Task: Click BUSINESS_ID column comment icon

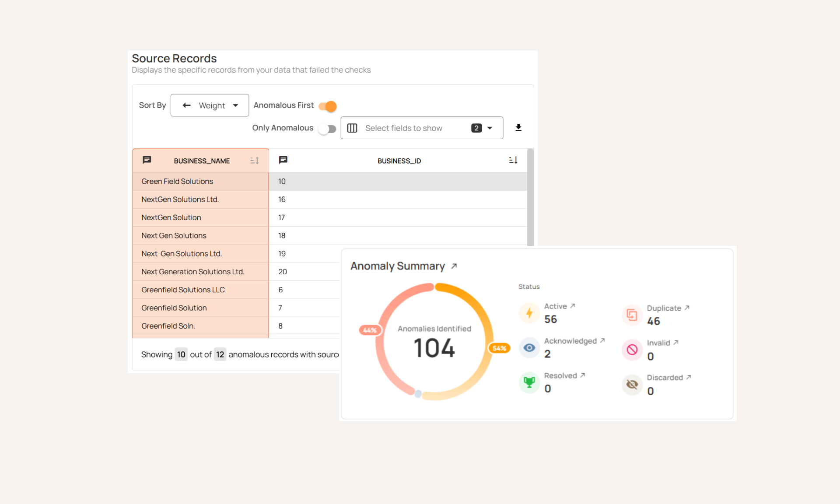Action: point(283,160)
